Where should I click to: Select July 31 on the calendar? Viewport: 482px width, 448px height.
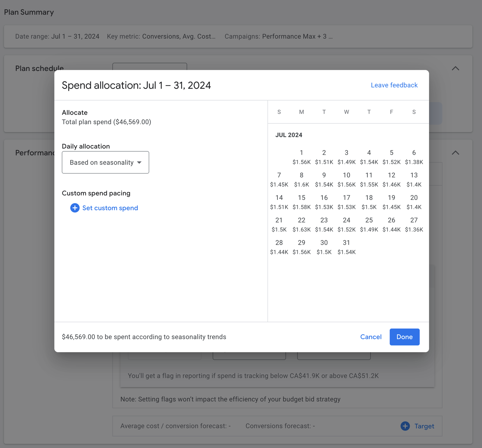pyautogui.click(x=346, y=247)
